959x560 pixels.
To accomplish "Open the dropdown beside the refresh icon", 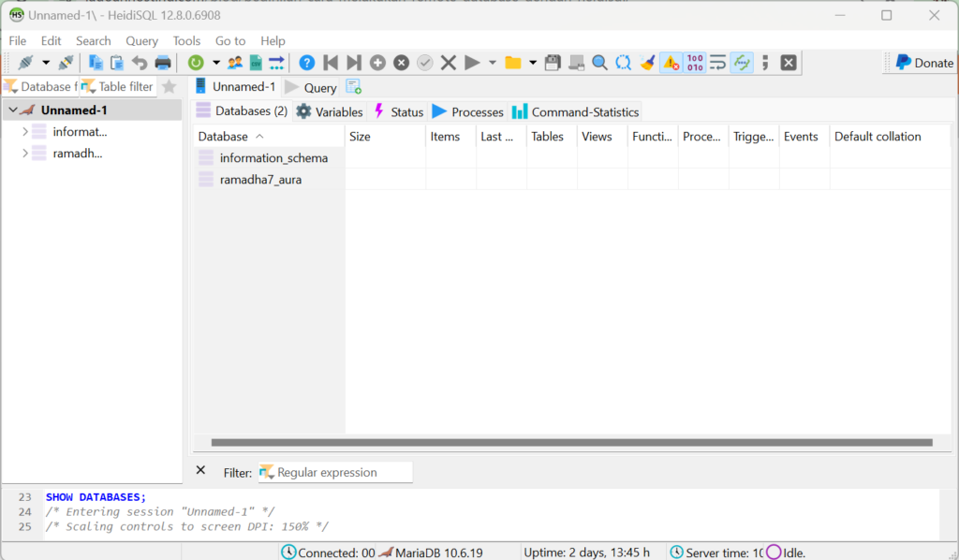I will [x=216, y=62].
